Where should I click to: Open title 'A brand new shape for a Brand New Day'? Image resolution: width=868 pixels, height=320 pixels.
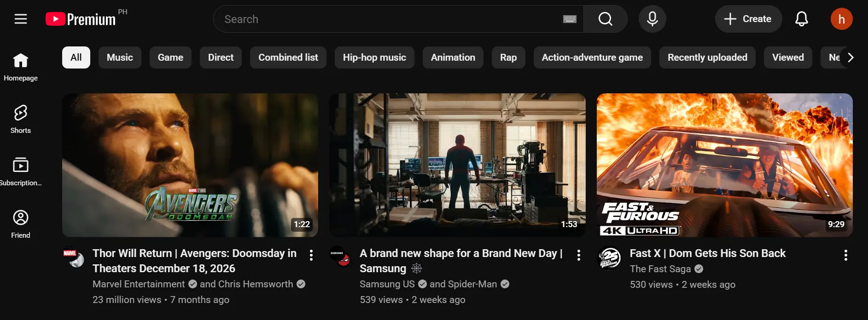tap(461, 261)
